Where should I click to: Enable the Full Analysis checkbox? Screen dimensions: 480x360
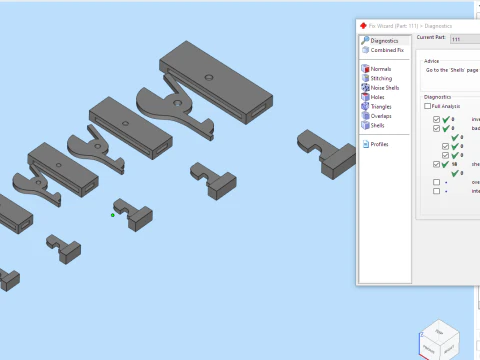pyautogui.click(x=427, y=106)
